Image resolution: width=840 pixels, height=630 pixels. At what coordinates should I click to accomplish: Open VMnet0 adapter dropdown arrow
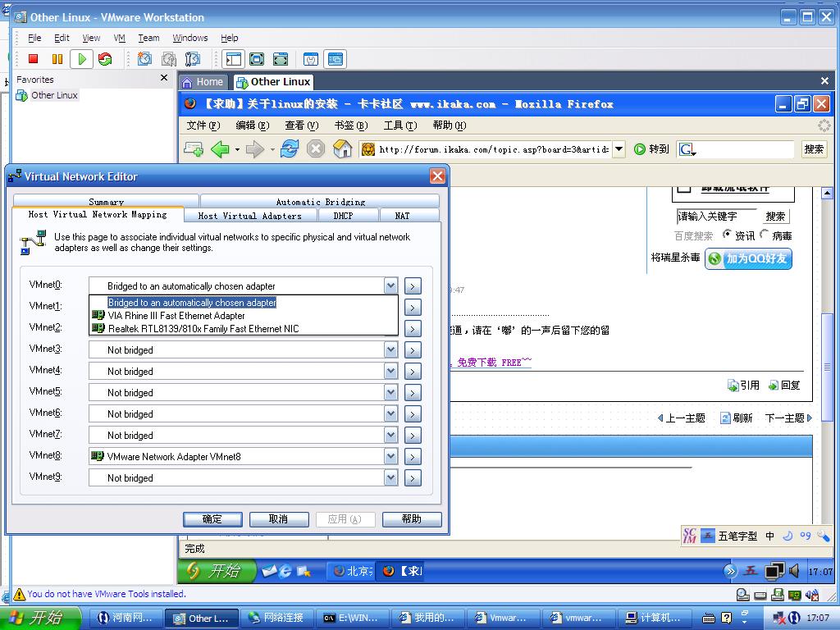coord(391,285)
